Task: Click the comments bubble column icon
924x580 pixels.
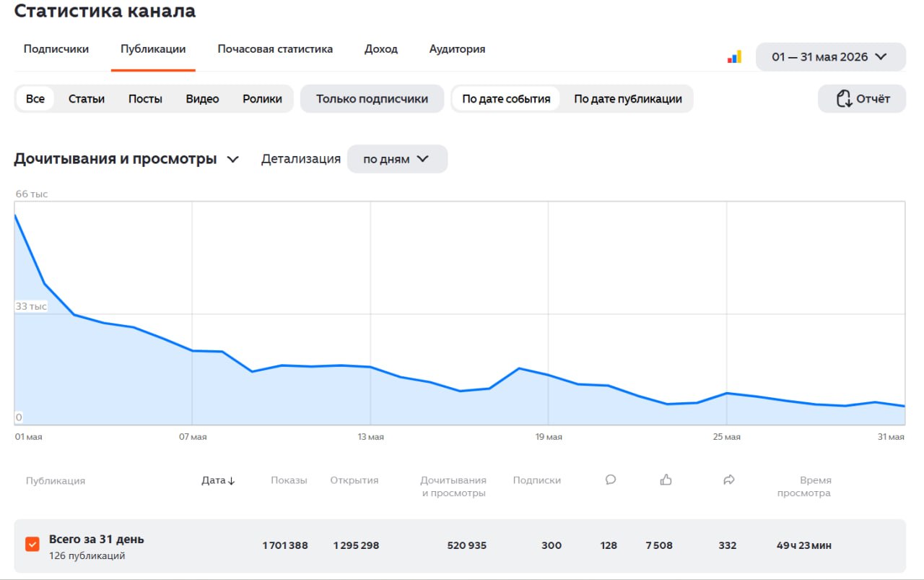Action: pos(610,480)
